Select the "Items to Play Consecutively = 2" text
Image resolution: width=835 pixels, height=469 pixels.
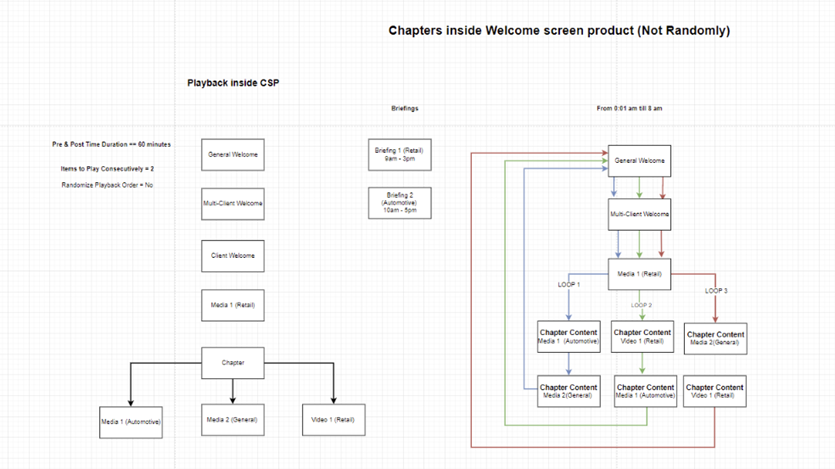tap(108, 170)
